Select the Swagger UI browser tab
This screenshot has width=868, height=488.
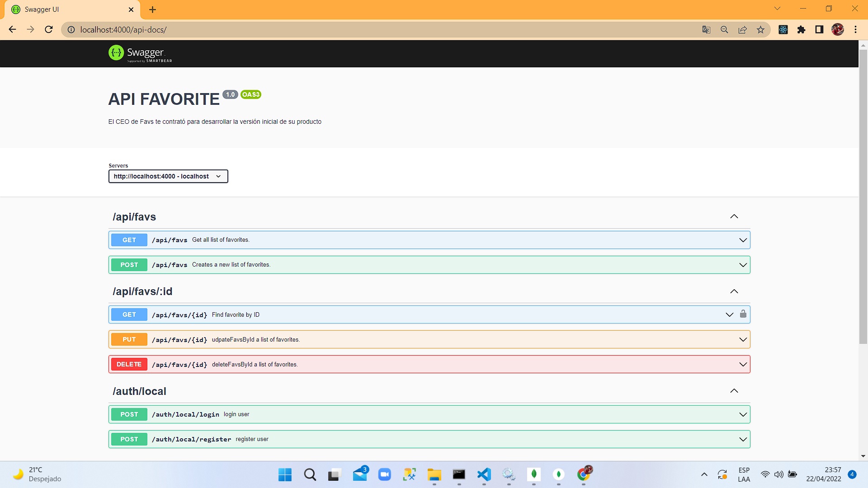[x=68, y=9]
